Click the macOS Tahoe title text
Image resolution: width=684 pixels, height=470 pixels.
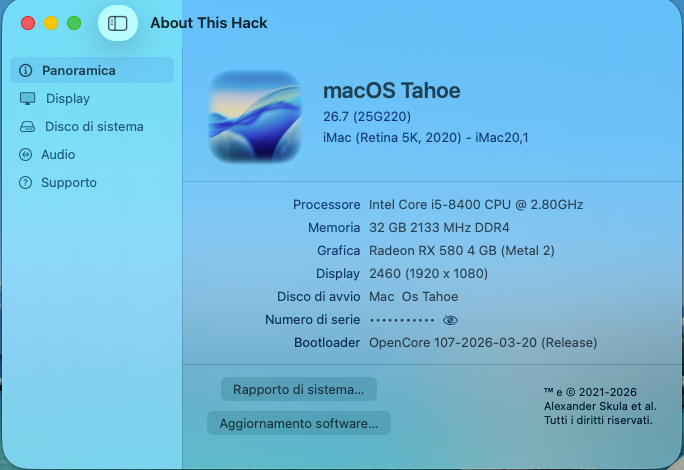(392, 91)
